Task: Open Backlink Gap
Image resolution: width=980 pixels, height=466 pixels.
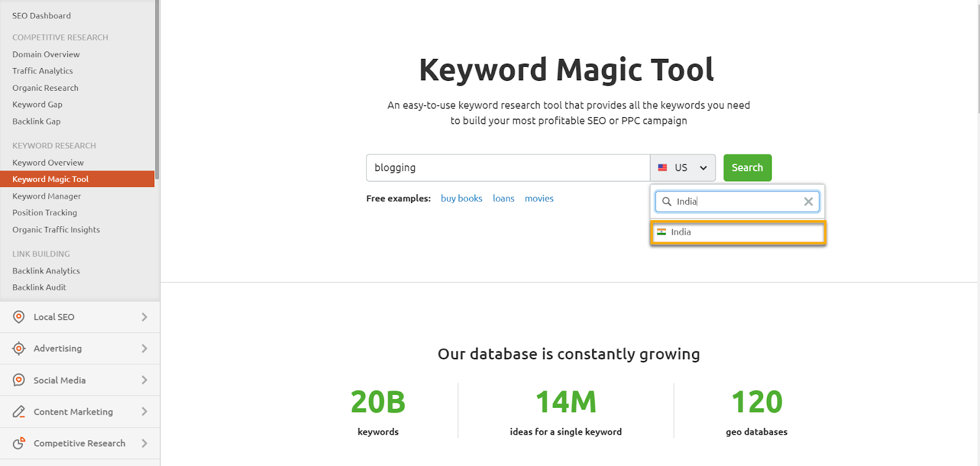Action: point(37,121)
